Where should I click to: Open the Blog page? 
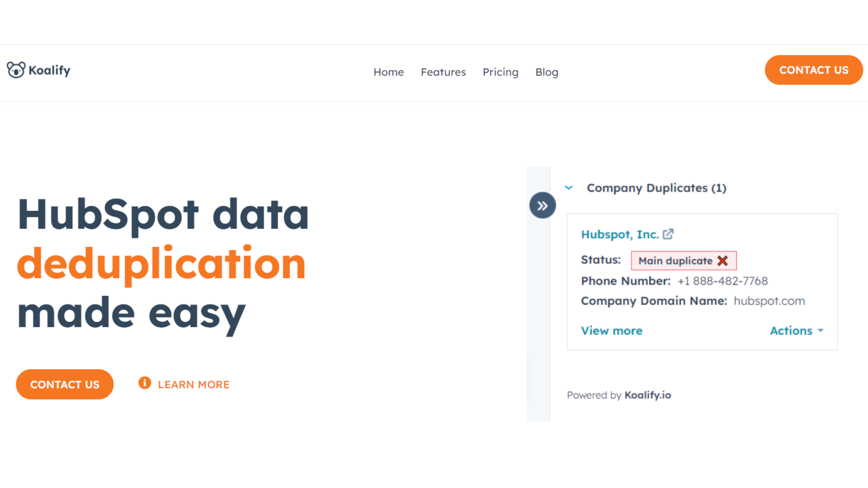[546, 72]
